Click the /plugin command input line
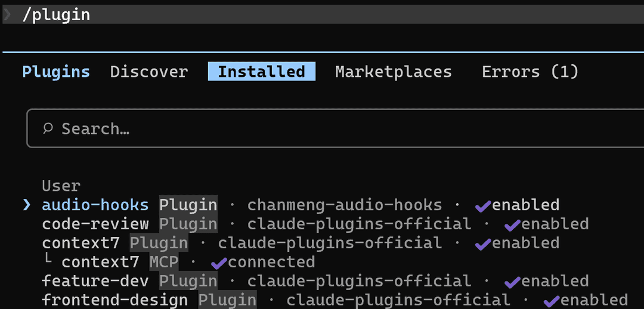Viewport: 644px width, 309px height. coord(323,15)
